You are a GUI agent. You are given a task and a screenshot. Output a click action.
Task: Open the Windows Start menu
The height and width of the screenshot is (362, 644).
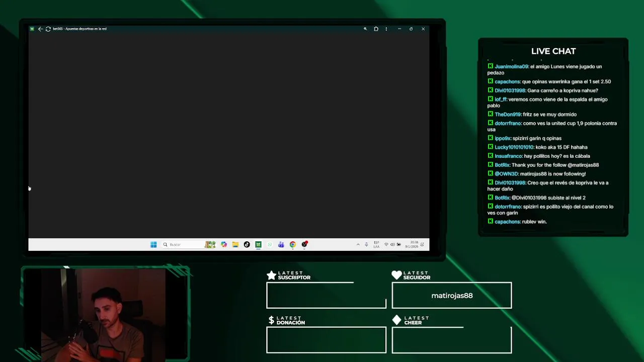153,244
